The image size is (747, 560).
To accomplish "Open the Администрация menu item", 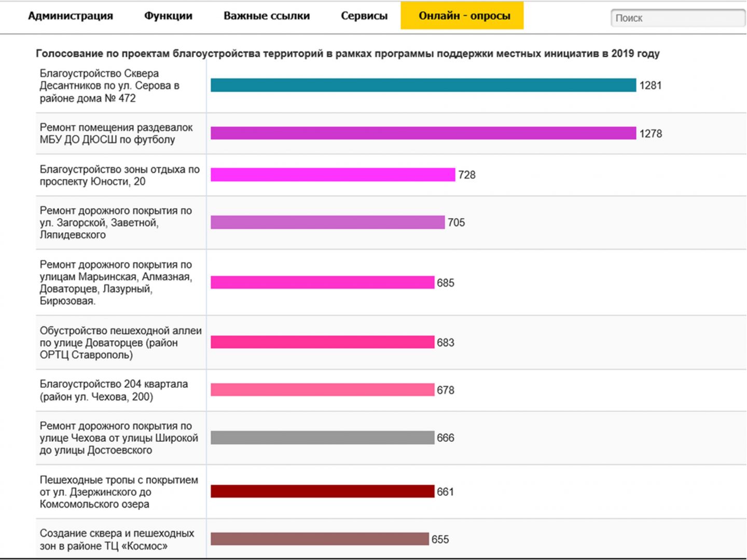I will (x=71, y=16).
